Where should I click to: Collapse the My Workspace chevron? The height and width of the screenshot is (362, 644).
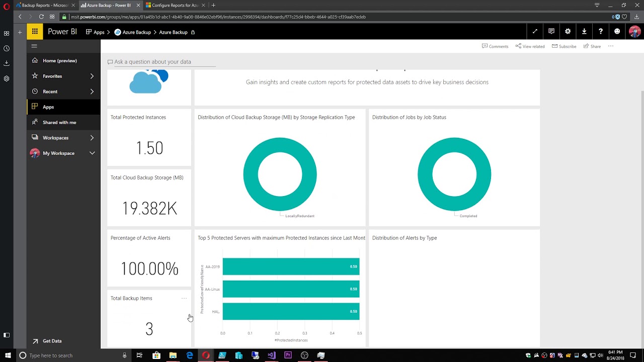pos(92,153)
